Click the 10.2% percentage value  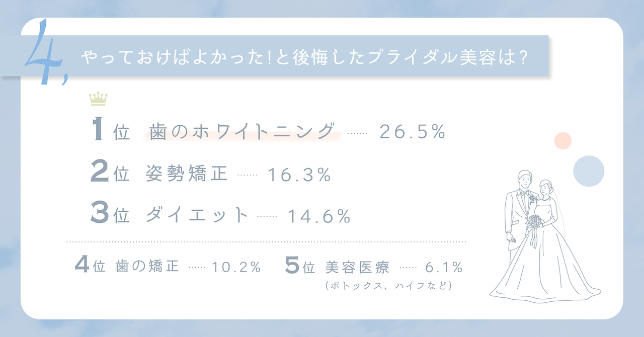(236, 267)
